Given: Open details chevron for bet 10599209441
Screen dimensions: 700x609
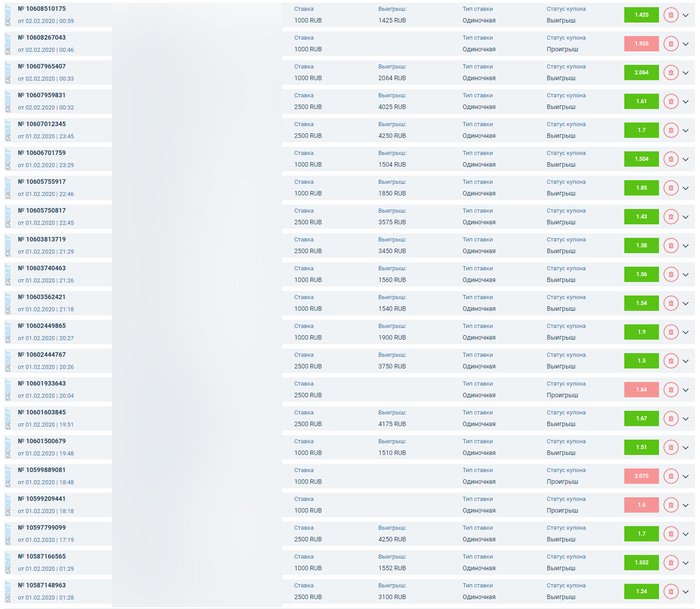Looking at the screenshot, I should (686, 505).
